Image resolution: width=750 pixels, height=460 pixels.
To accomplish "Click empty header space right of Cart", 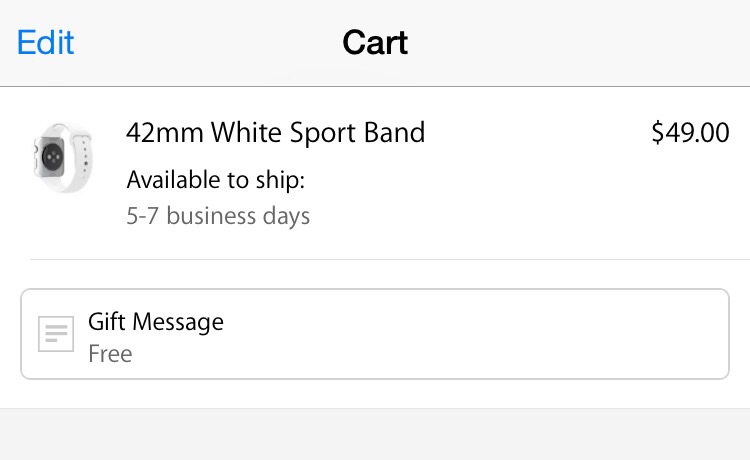I will point(574,43).
